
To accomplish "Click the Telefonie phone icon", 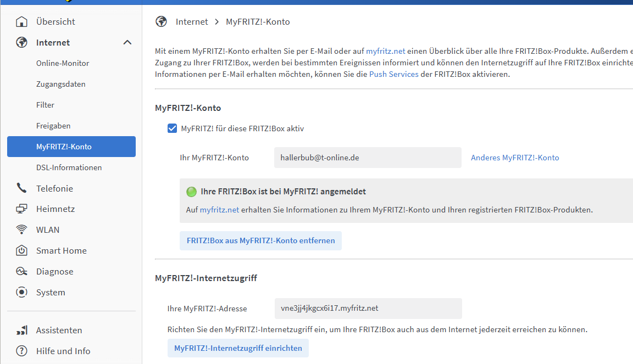I will [21, 188].
